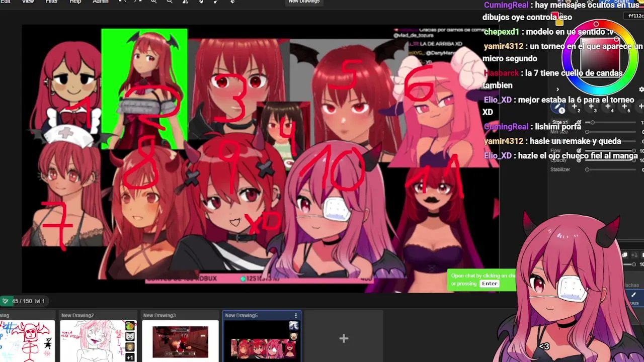Click the +1 more users badge
Image resolution: width=644 pixels, height=362 pixels.
(x=130, y=357)
